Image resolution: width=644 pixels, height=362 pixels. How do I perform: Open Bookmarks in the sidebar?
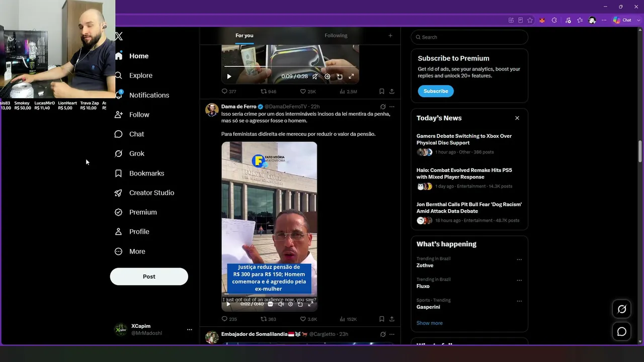point(139,173)
